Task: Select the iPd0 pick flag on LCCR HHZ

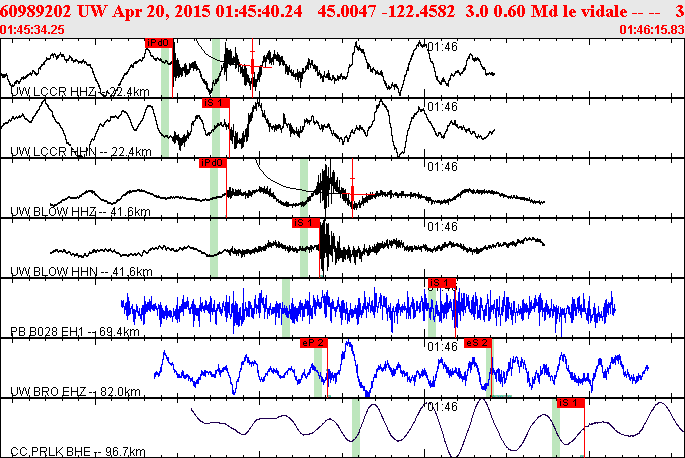Action: 159,43
